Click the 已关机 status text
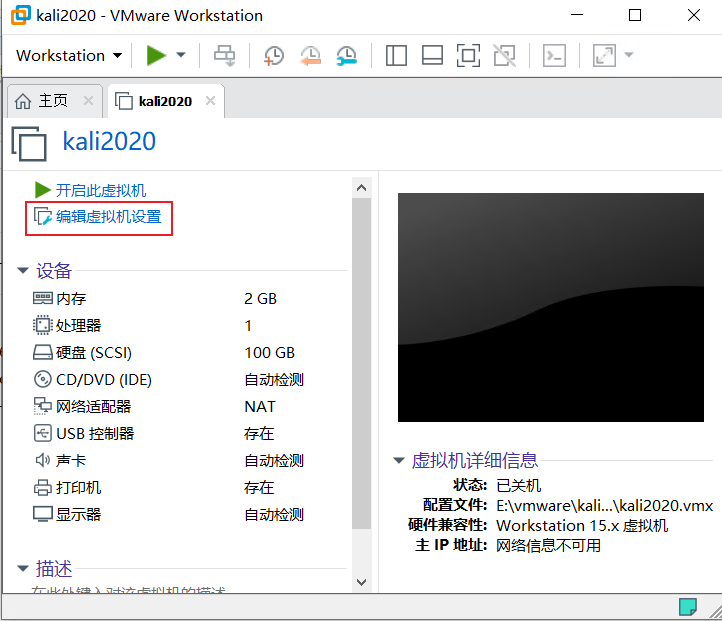 click(x=519, y=485)
